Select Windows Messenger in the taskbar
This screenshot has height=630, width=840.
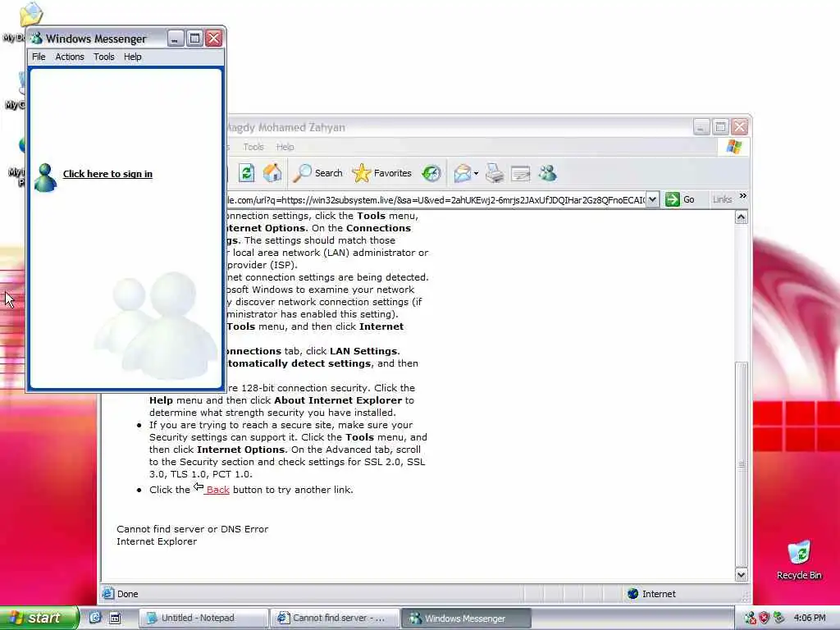tap(467, 619)
